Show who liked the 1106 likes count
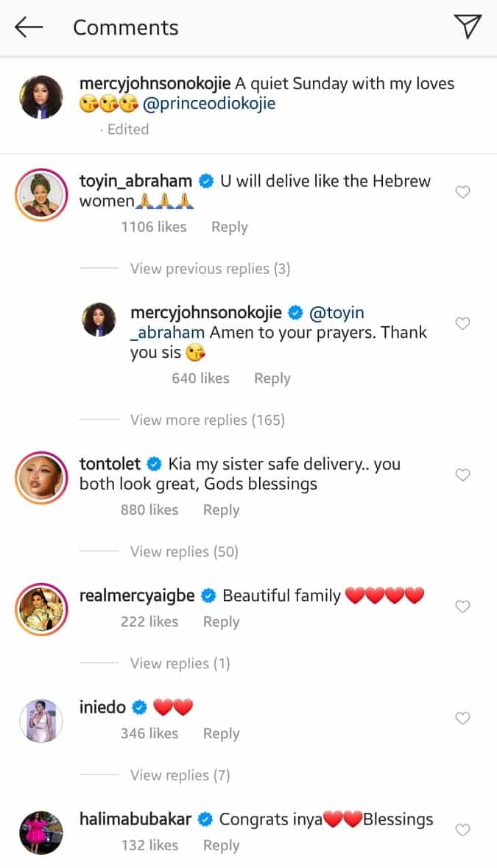Image resolution: width=497 pixels, height=868 pixels. tap(153, 227)
